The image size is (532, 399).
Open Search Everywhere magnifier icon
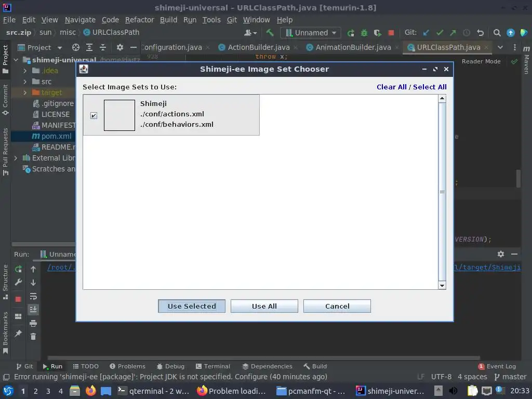(497, 33)
